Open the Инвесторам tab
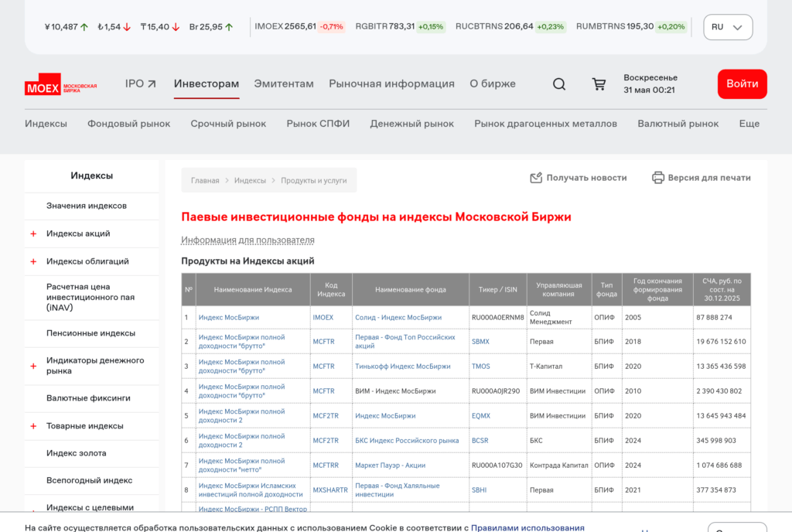Screen dimensions: 792x532 (x=206, y=84)
